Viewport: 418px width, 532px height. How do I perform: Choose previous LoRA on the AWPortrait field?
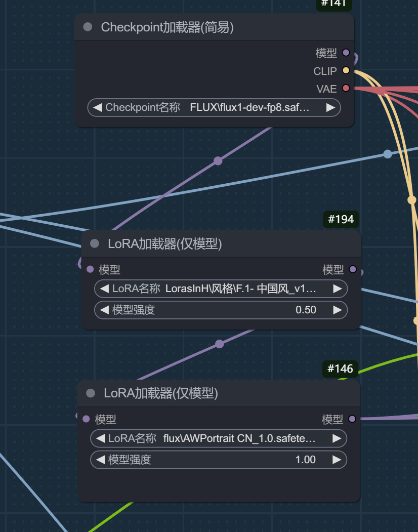(100, 438)
